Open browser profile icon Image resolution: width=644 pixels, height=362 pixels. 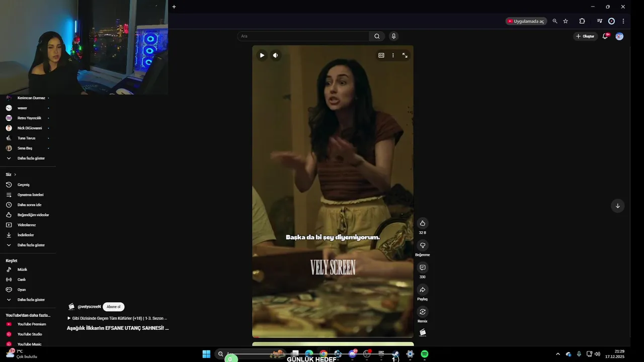click(x=611, y=21)
